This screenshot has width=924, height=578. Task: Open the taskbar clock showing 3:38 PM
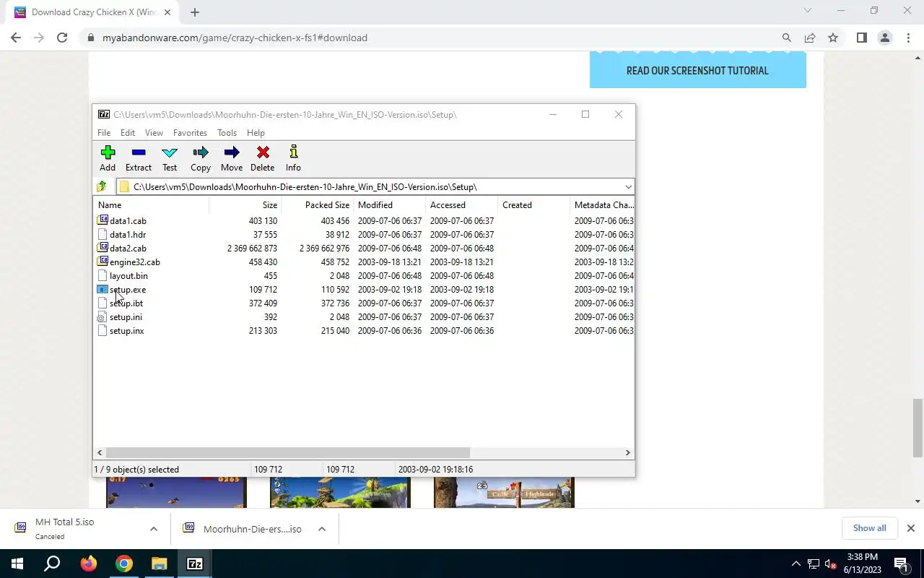pyautogui.click(x=862, y=564)
